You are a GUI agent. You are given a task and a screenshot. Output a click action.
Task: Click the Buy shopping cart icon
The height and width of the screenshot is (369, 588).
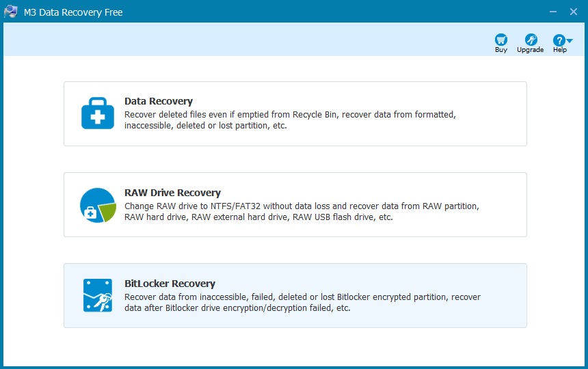pos(501,40)
